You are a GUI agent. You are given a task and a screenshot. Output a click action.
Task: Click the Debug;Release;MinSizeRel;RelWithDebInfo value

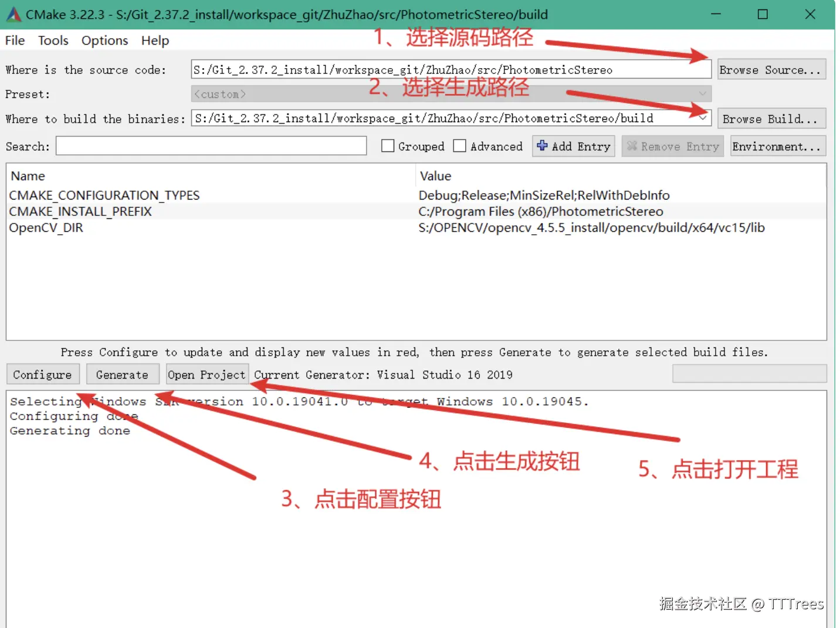click(544, 195)
